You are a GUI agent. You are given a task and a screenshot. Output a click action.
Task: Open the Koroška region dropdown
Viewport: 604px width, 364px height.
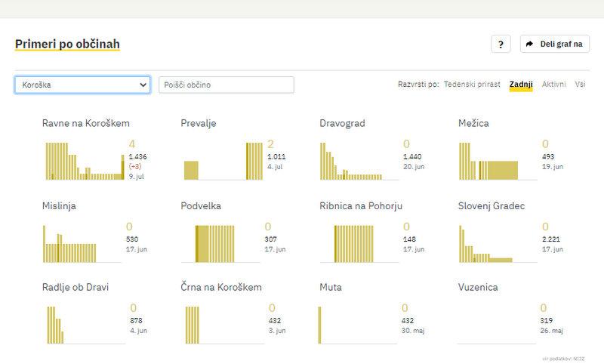tap(82, 85)
